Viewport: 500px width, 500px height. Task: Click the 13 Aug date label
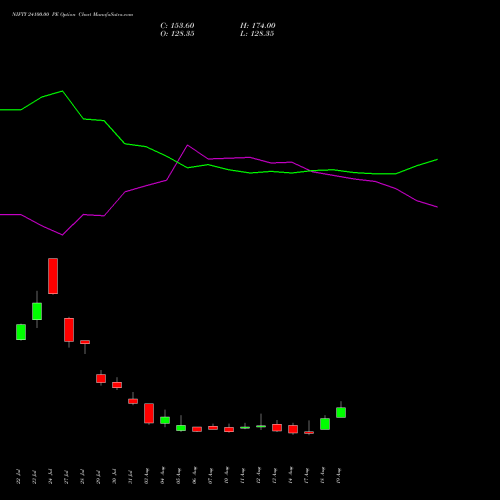click(274, 476)
